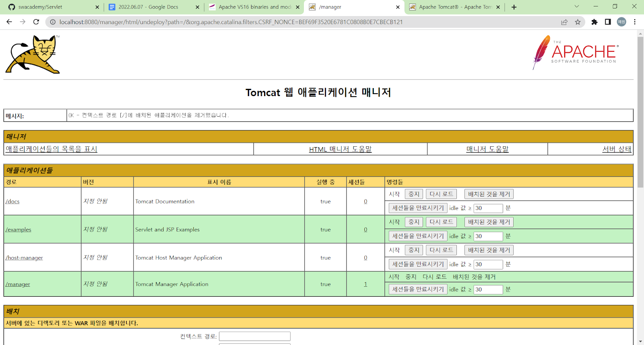Click 중지 (stop) for /examples
The image size is (644, 345).
pos(414,222)
